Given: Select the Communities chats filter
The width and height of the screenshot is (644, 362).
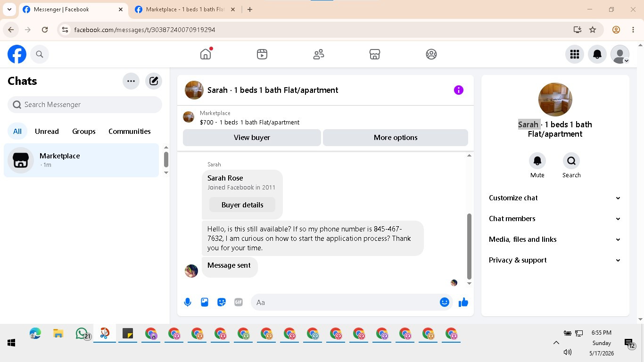Looking at the screenshot, I should (x=130, y=132).
